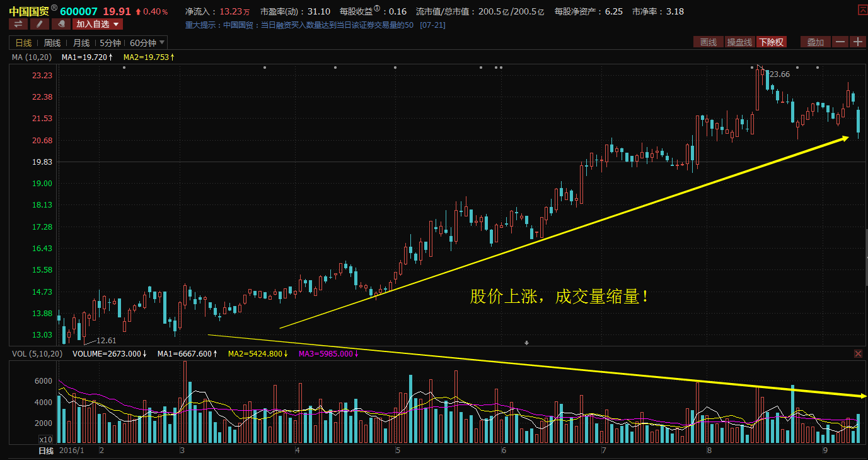Screen dimensions: 868x460
Task: Switch to the 日线 daily chart tab
Action: click(x=23, y=43)
